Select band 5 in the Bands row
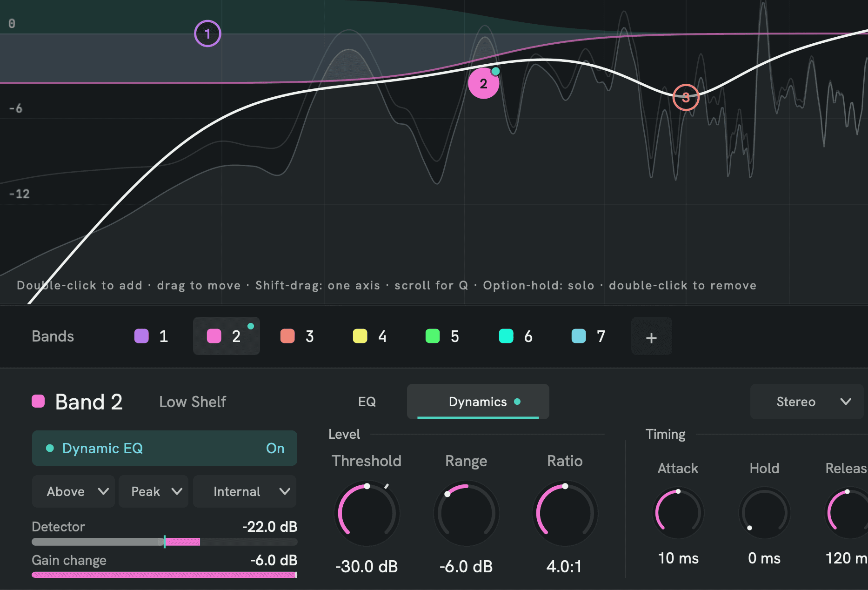 [x=442, y=336]
